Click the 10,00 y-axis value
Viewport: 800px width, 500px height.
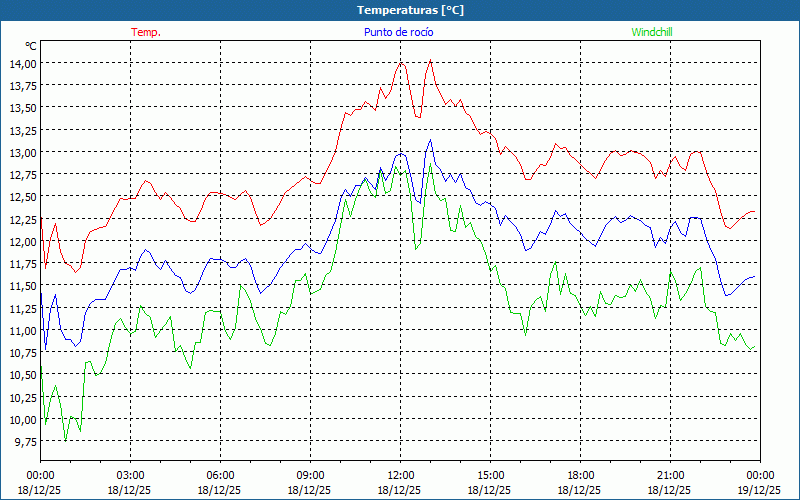click(23, 419)
